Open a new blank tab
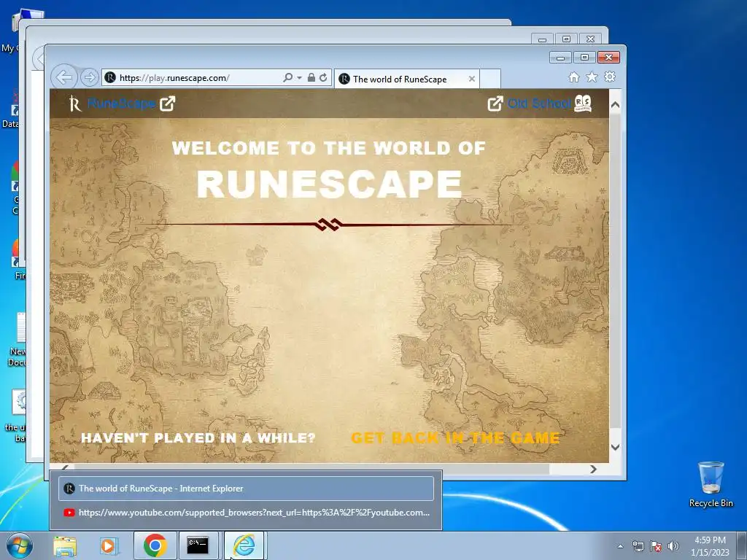The width and height of the screenshot is (747, 560). pos(489,79)
